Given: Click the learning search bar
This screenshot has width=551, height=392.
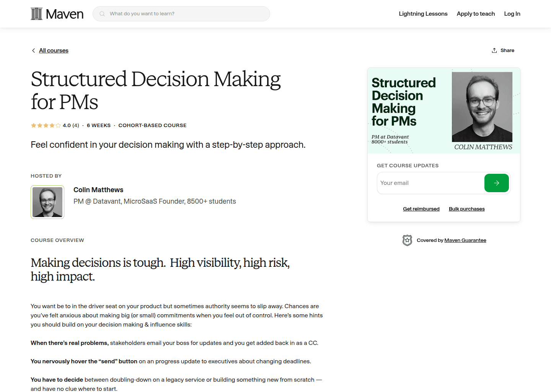Looking at the screenshot, I should [x=181, y=13].
